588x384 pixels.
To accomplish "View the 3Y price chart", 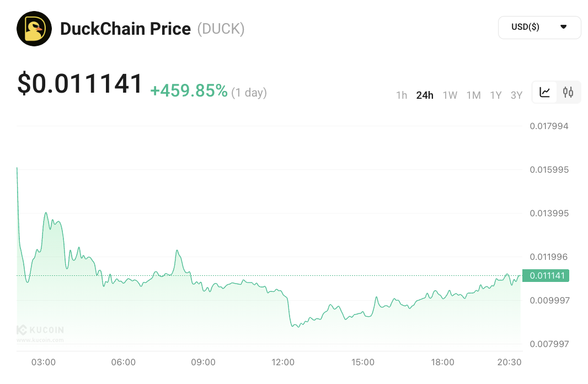I will coord(516,95).
